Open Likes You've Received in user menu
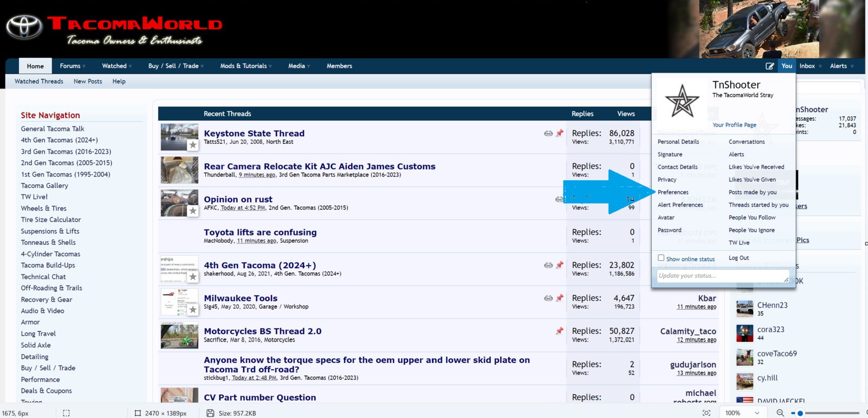This screenshot has height=418, width=868. point(756,167)
